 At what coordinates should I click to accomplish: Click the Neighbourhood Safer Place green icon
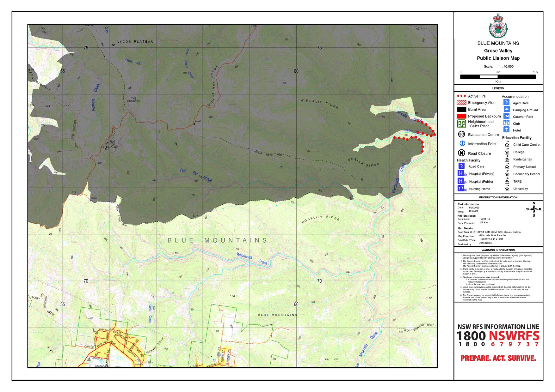coord(461,124)
